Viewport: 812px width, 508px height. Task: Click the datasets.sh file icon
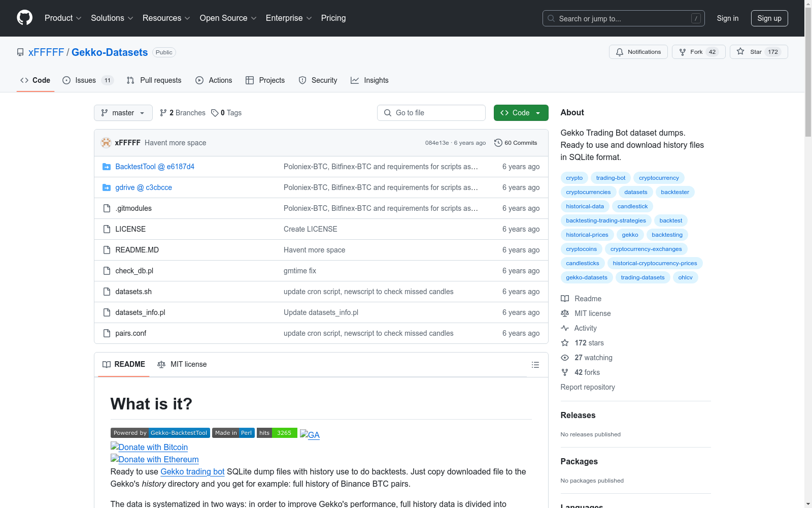click(x=107, y=292)
